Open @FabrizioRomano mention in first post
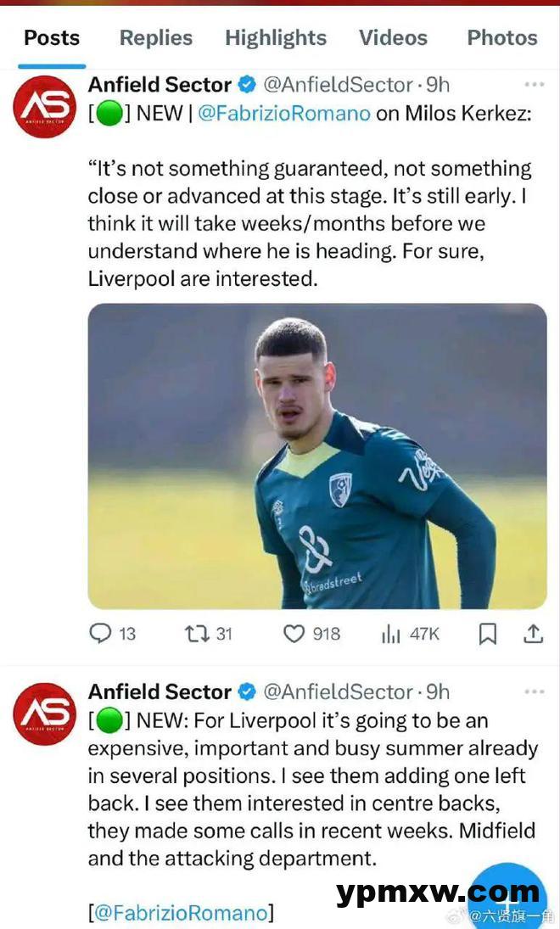Viewport: 560px width, 929px height. click(x=284, y=114)
